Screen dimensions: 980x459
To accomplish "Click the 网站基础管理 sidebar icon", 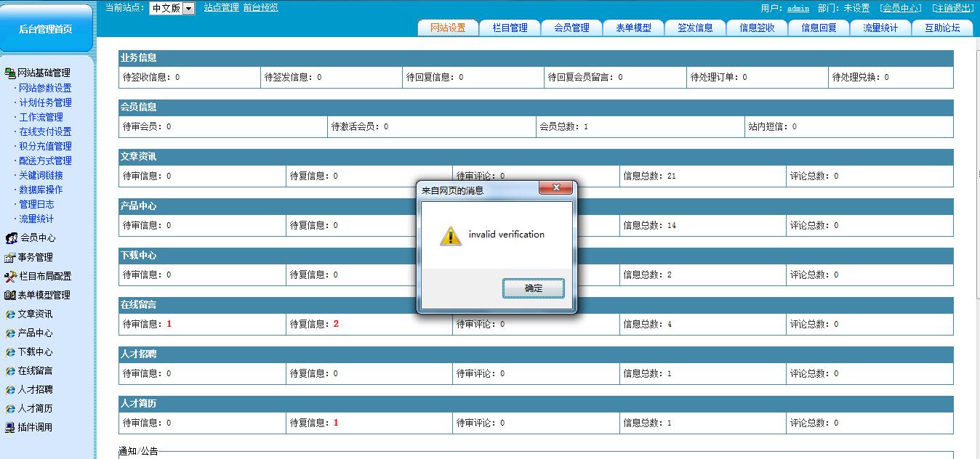I will point(10,73).
